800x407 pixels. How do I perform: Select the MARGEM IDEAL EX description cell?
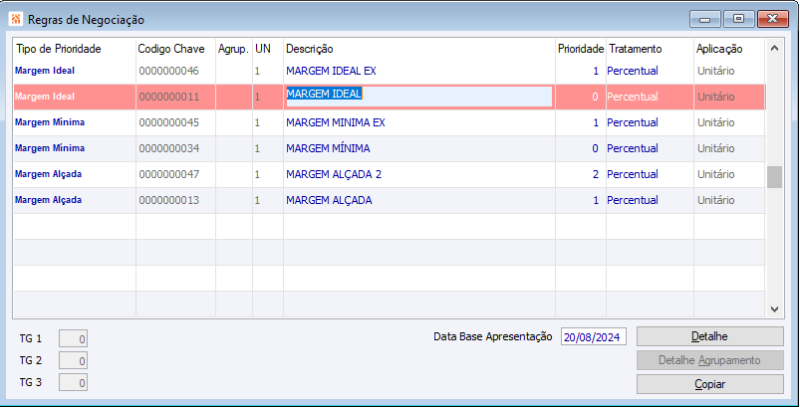point(419,71)
